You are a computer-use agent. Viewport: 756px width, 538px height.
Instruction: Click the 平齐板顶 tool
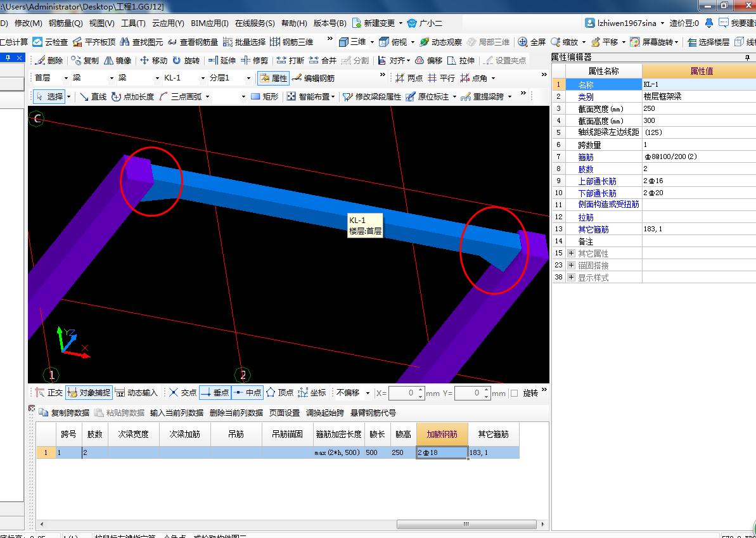[94, 42]
